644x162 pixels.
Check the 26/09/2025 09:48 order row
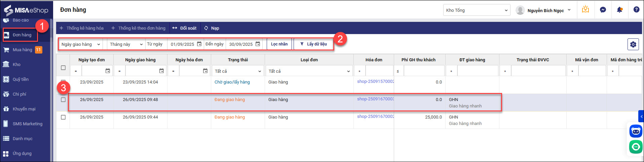pyautogui.click(x=63, y=100)
